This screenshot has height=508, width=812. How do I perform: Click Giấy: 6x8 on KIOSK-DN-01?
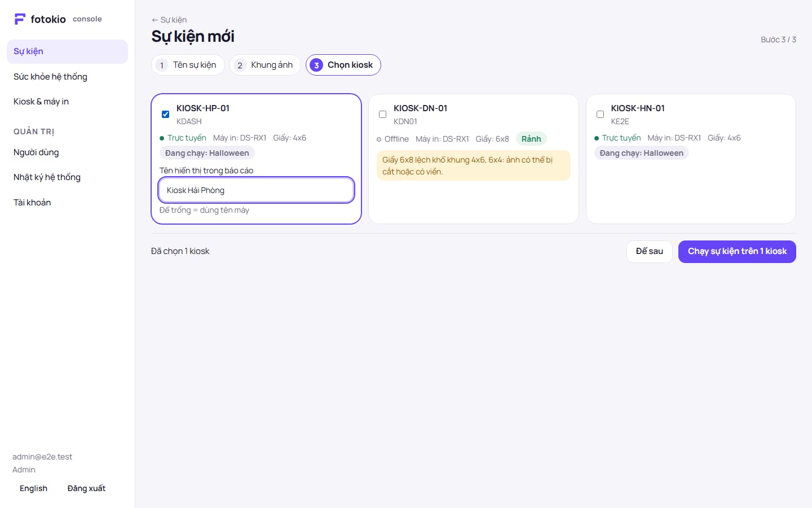pos(492,139)
